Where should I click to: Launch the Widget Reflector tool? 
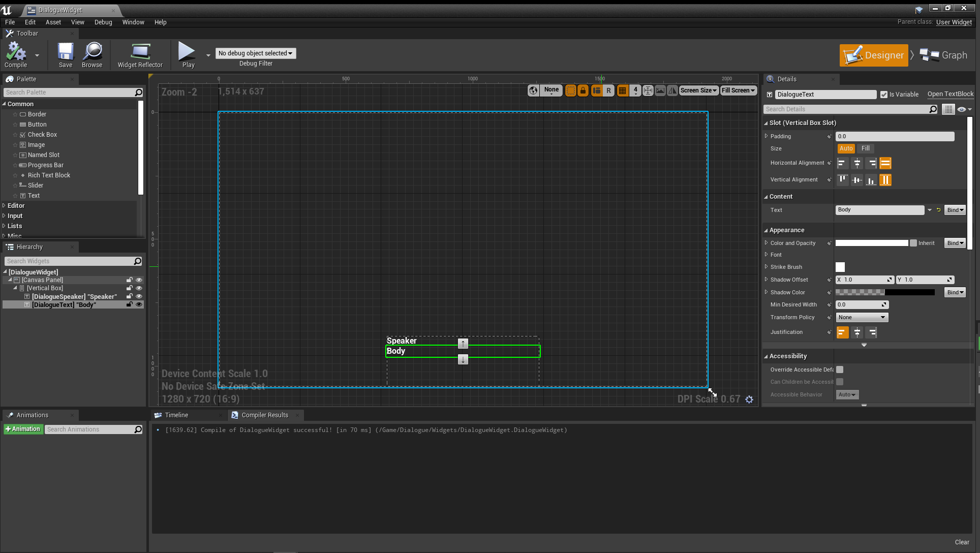tap(140, 54)
